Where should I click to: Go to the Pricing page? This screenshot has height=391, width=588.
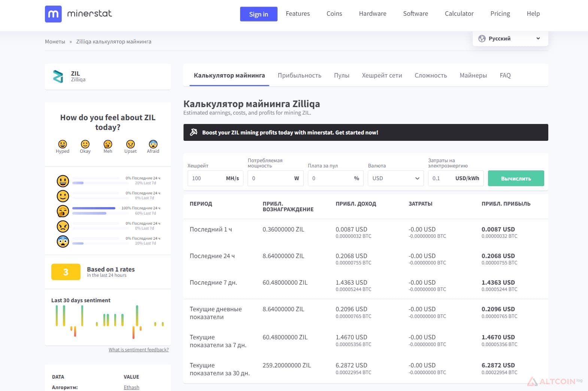tap(500, 13)
